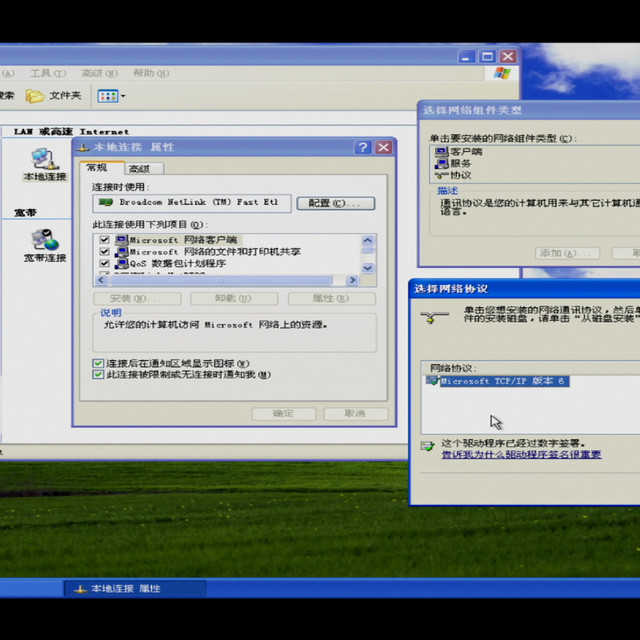This screenshot has height=640, width=640.
Task: Click the Broadcom adapter card icon
Action: pyautogui.click(x=106, y=202)
